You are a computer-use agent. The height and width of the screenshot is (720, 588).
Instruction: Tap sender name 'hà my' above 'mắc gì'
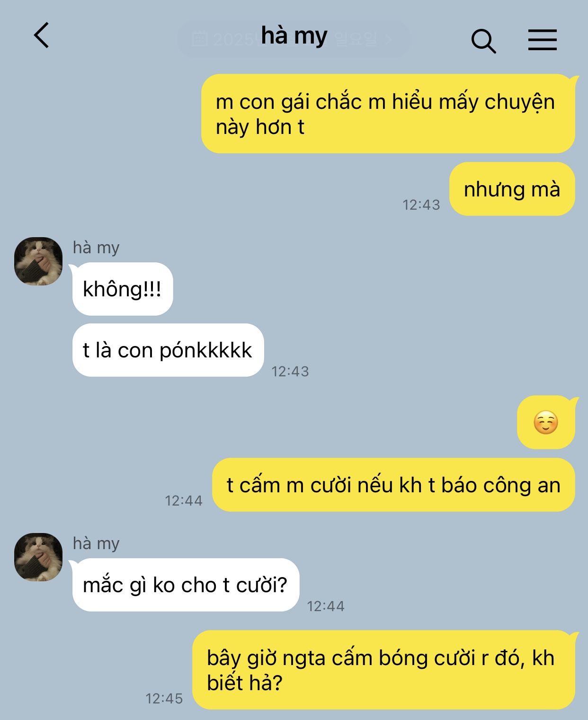[x=96, y=543]
